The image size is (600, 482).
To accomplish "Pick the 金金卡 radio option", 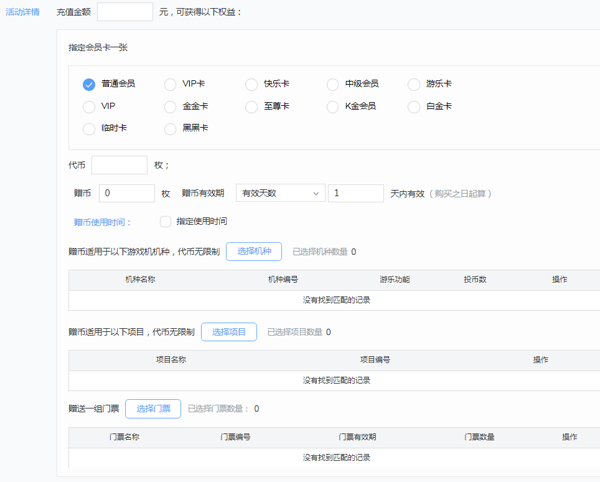I will (170, 107).
